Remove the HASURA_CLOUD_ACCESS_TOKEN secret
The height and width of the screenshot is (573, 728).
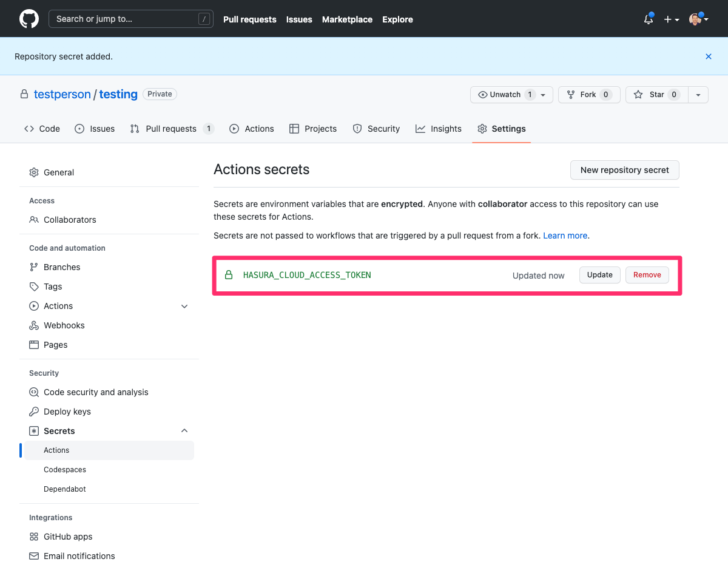pyautogui.click(x=647, y=275)
